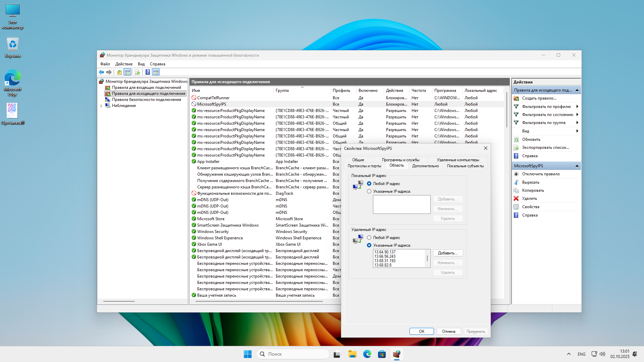Select remote Любой IP-адрес radio button
The image size is (644, 362).
tap(369, 238)
